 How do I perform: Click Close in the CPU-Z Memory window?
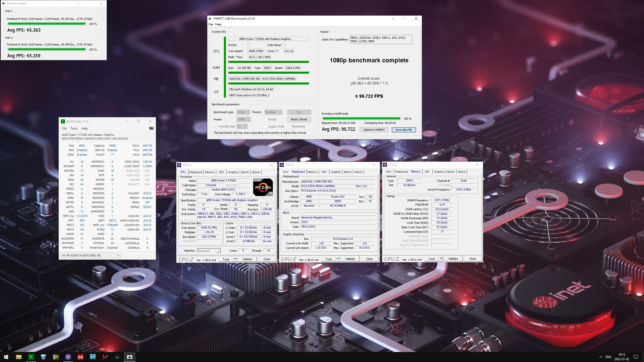(472, 259)
